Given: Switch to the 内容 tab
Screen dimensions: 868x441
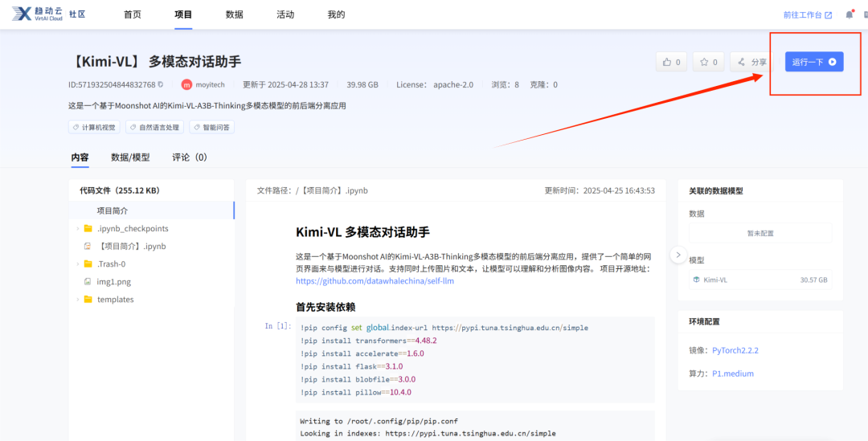Looking at the screenshot, I should 80,157.
